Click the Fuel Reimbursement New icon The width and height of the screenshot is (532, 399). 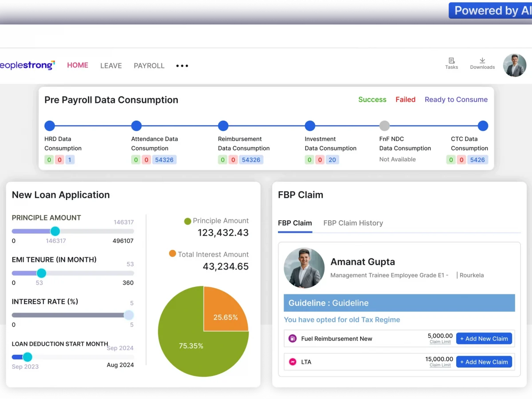[x=293, y=339]
